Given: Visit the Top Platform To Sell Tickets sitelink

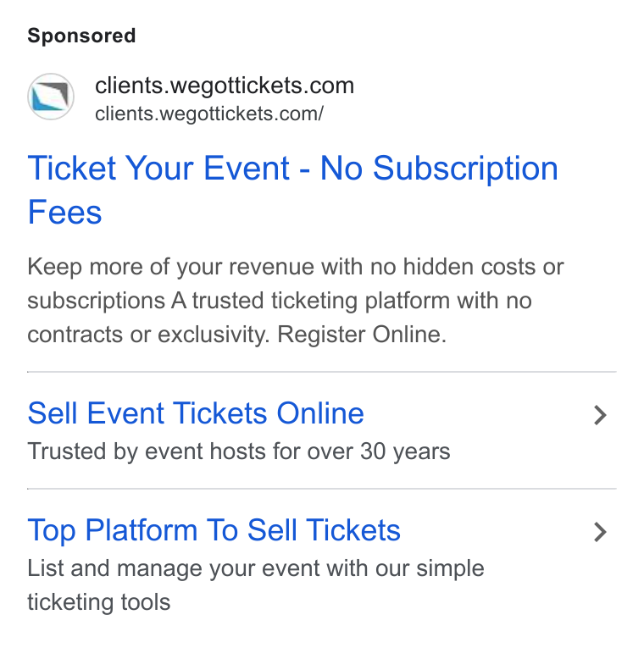Looking at the screenshot, I should [214, 530].
